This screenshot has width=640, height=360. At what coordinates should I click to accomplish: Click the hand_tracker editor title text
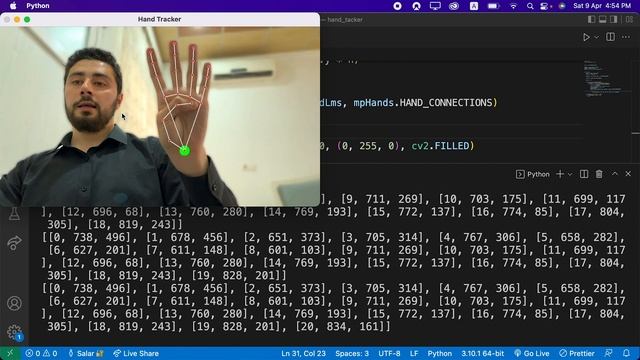[344, 20]
